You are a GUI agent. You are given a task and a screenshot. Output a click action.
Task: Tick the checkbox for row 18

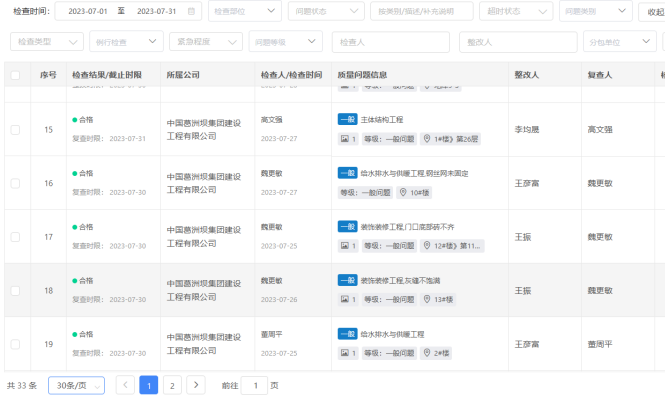pos(15,291)
